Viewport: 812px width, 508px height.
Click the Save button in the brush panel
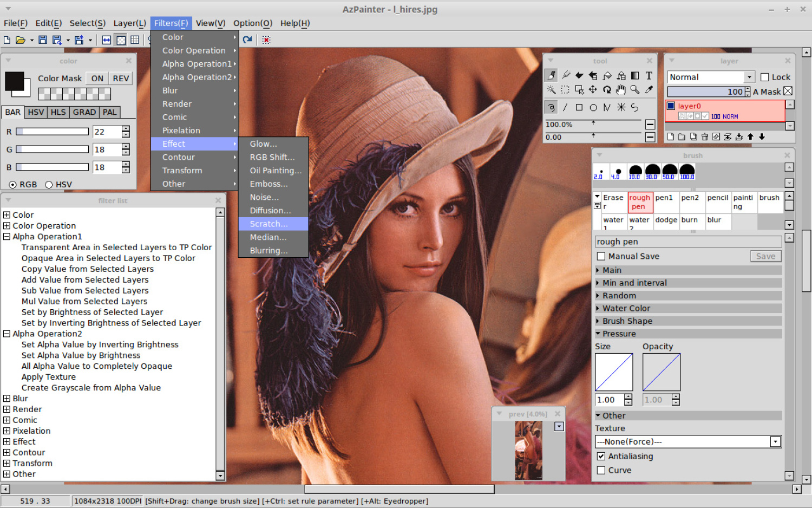click(x=765, y=256)
